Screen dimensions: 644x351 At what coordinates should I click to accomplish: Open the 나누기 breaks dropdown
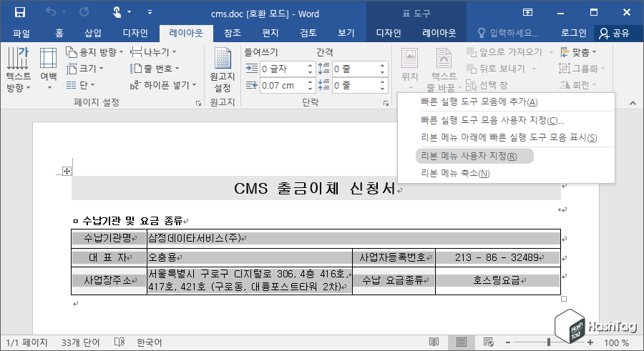(153, 52)
